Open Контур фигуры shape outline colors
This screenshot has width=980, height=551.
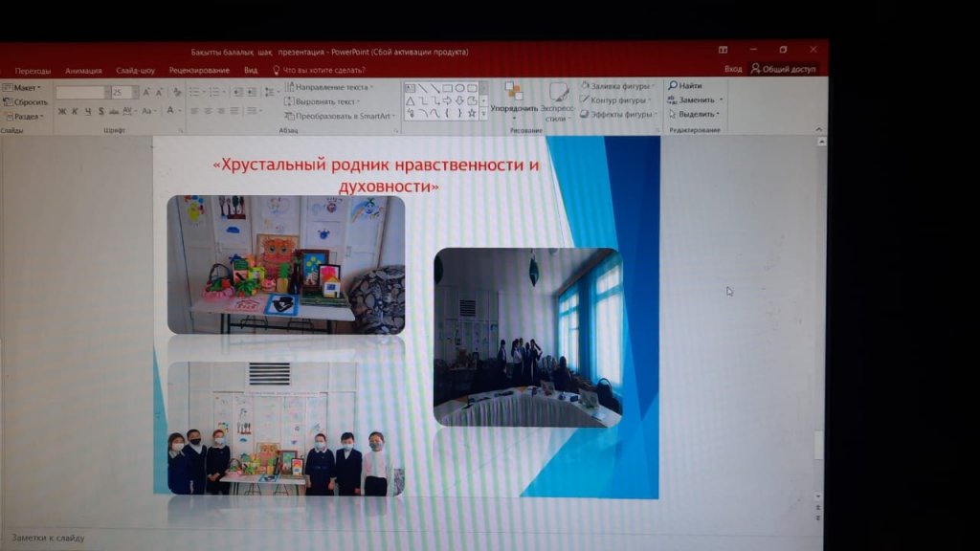tap(615, 99)
